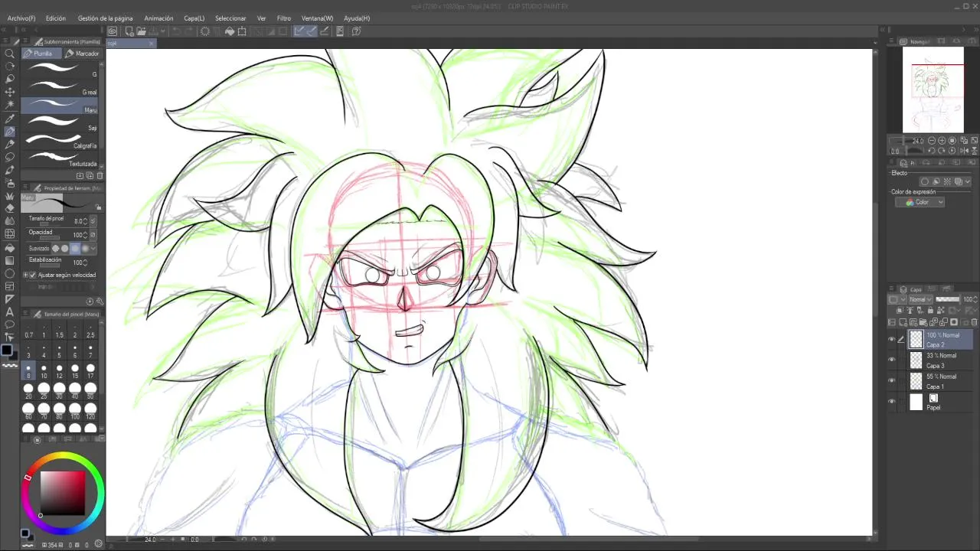
Task: Select the Balloon tool
Action: (x=10, y=324)
